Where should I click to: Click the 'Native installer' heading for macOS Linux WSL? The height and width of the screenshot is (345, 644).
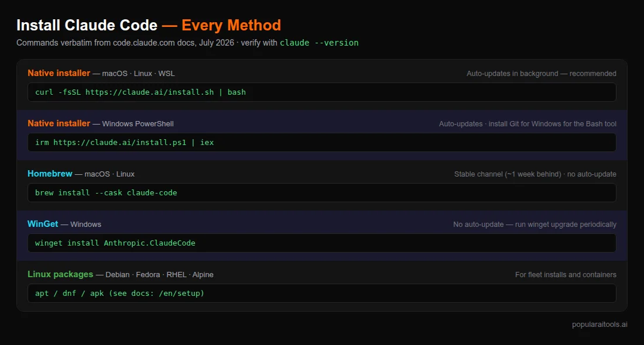click(x=59, y=73)
